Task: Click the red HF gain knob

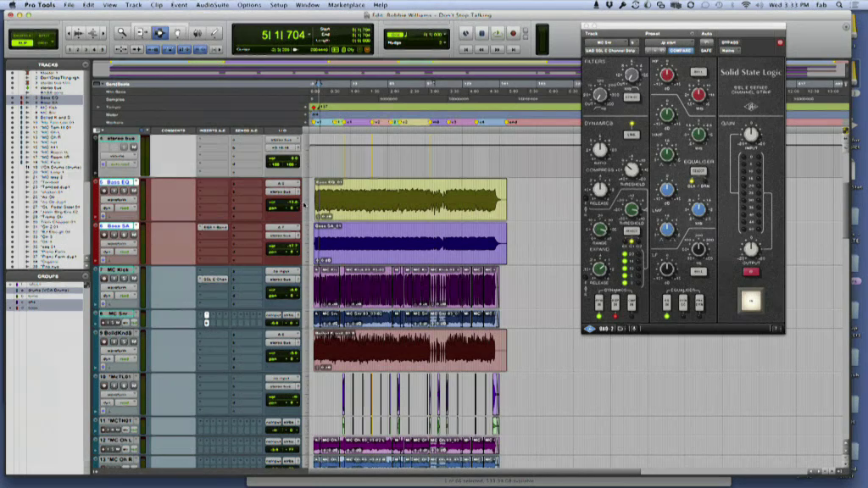Action: [667, 75]
